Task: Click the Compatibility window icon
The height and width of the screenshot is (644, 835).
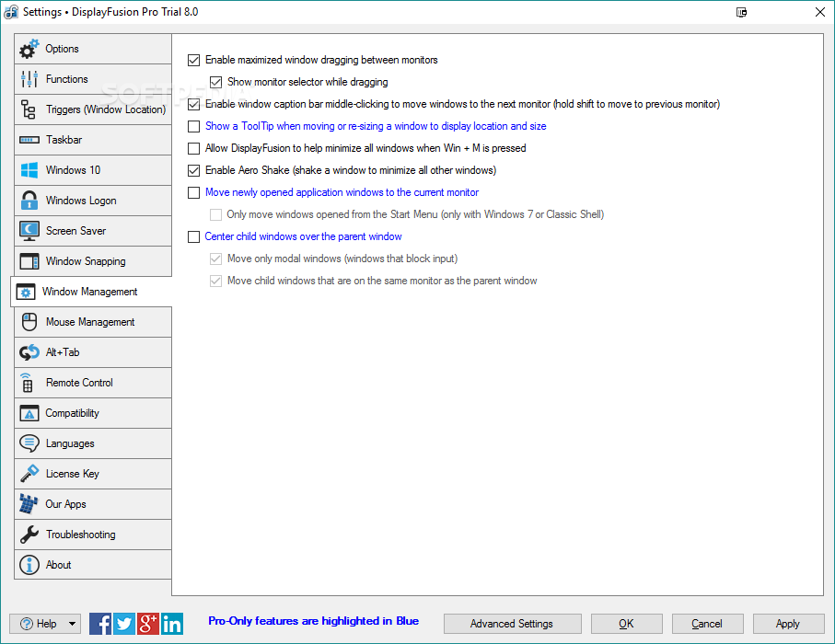Action: pos(29,413)
